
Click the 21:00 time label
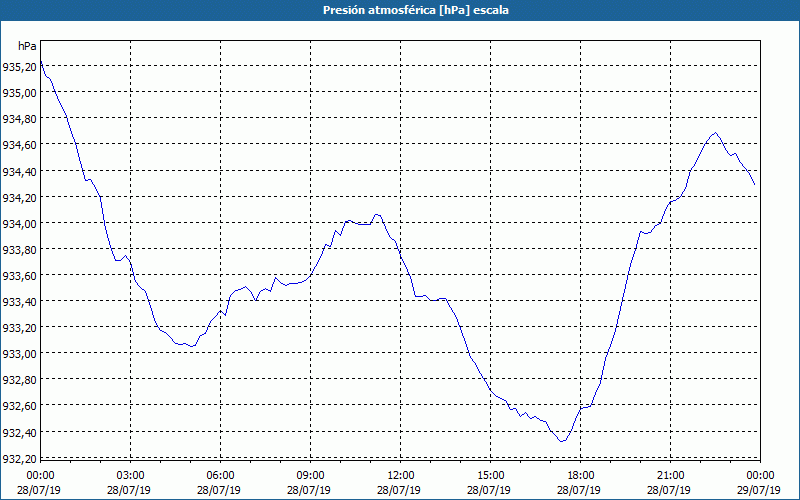(670, 476)
